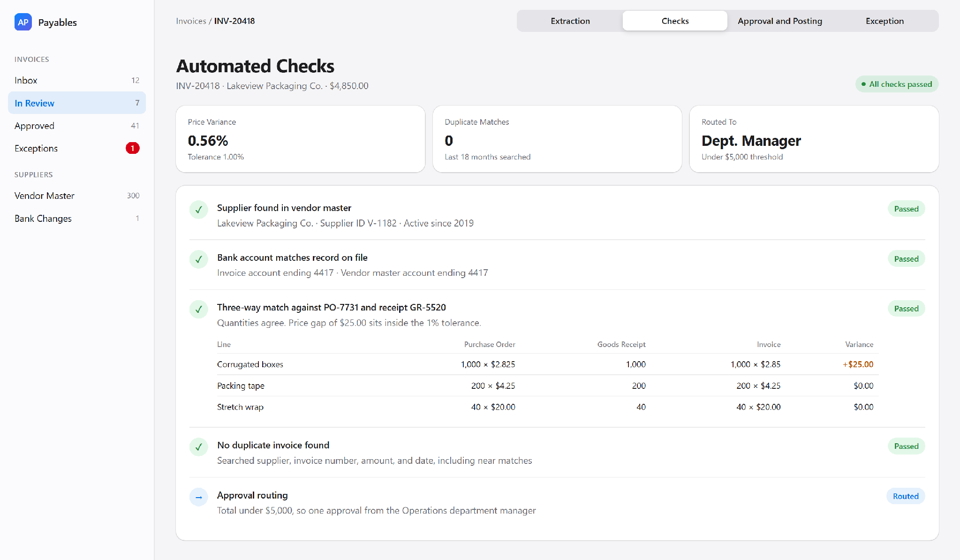Click the arrow icon beside Approval routing
This screenshot has height=560, width=960.
[x=198, y=497]
